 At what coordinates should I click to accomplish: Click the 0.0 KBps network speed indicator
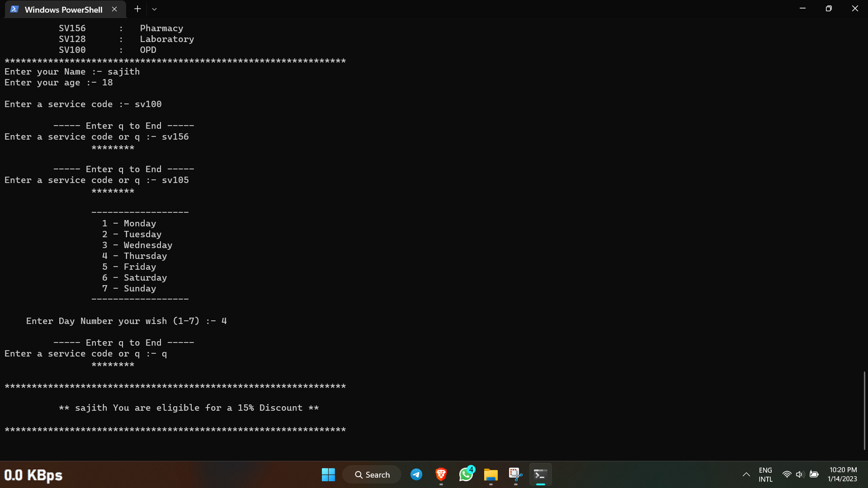pyautogui.click(x=33, y=475)
